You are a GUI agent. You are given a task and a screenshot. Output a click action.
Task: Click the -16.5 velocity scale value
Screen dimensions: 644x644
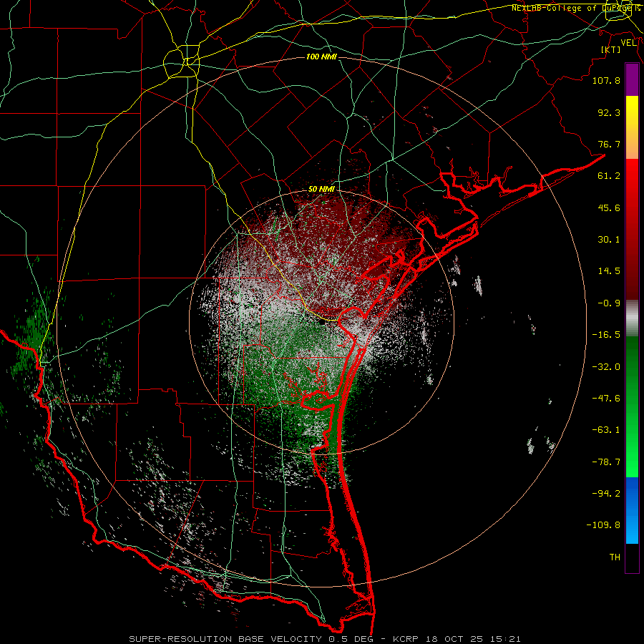click(606, 335)
